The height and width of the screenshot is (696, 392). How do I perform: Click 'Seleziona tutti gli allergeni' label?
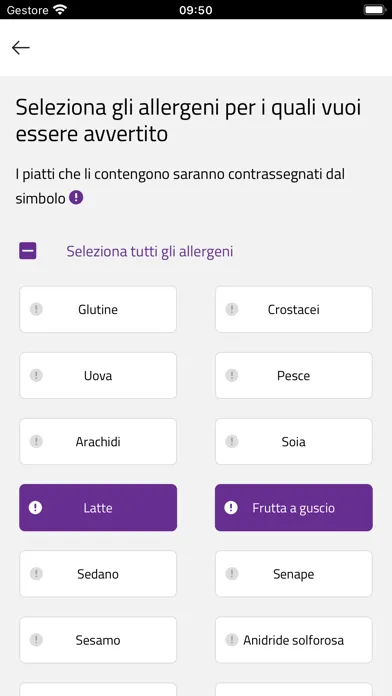pos(150,252)
